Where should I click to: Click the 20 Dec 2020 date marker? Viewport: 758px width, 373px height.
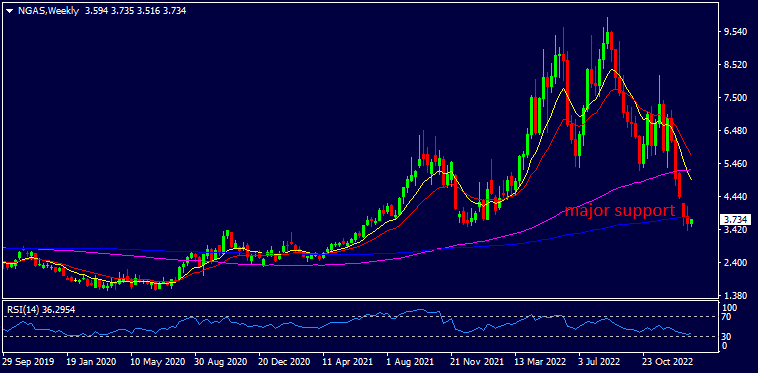[x=285, y=361]
